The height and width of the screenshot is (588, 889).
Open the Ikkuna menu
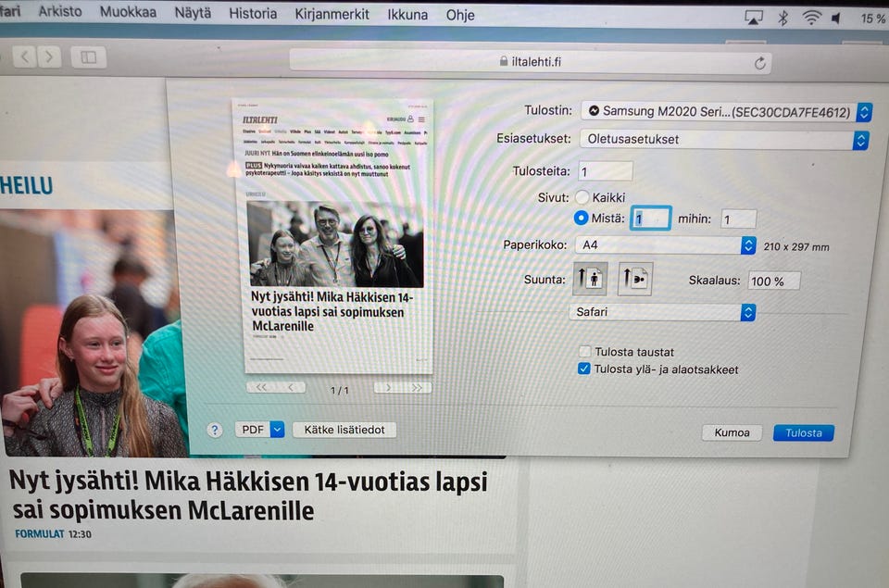(407, 15)
